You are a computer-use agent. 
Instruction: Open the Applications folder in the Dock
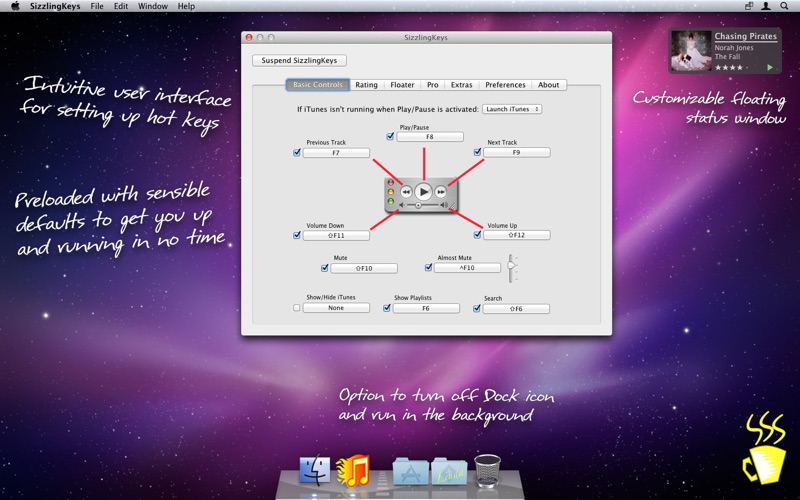(410, 471)
